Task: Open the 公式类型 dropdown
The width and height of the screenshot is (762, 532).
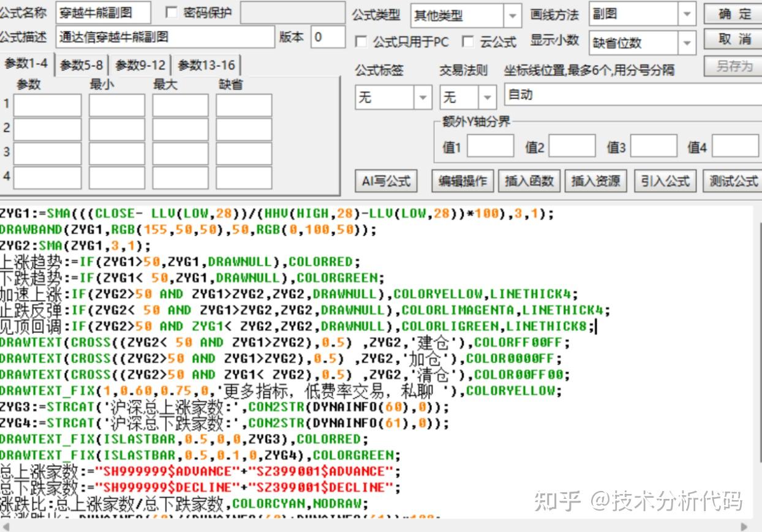Action: point(512,15)
